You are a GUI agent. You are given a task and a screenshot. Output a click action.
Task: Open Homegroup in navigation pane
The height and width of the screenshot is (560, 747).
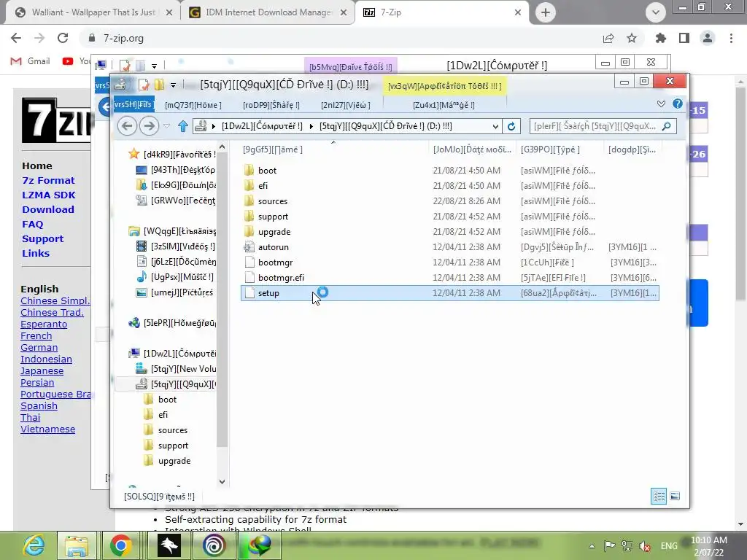pos(172,323)
